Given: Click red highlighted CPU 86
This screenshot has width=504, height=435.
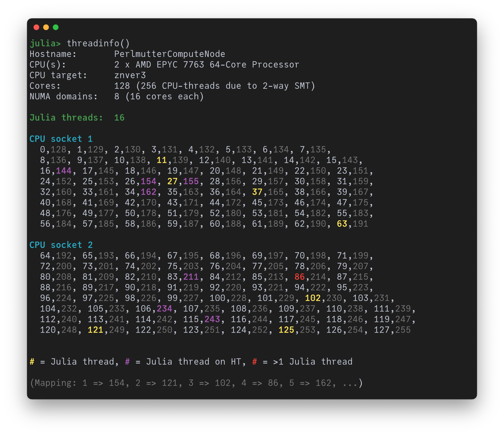Looking at the screenshot, I should point(300,277).
